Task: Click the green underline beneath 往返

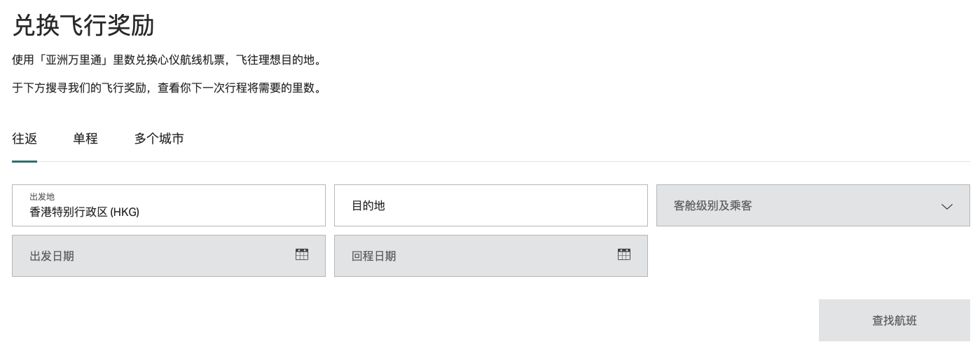Action: 25,161
